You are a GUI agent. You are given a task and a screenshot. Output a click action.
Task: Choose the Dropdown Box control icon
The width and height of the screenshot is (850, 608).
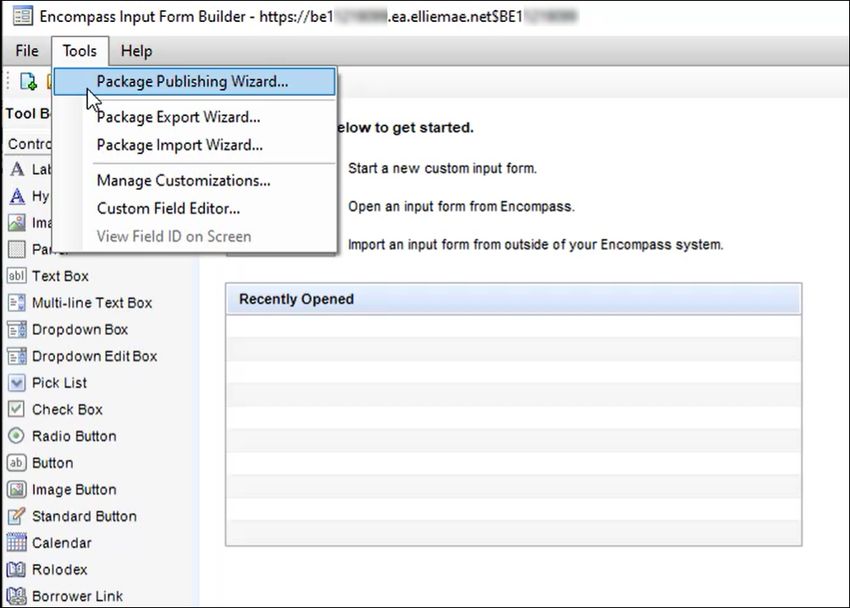tap(17, 329)
